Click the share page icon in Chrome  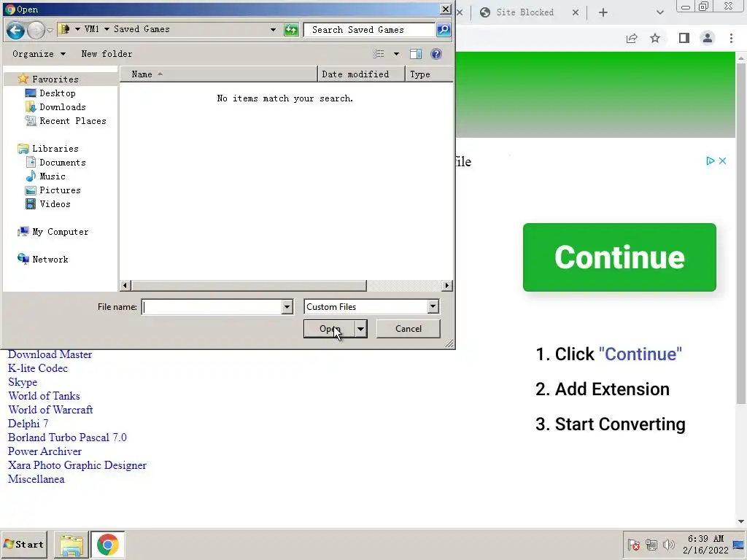632,38
